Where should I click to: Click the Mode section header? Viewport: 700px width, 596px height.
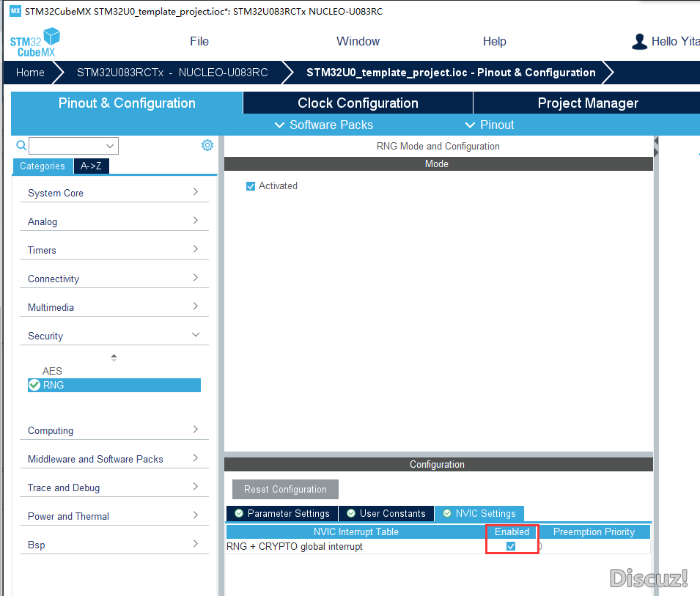[x=438, y=163]
